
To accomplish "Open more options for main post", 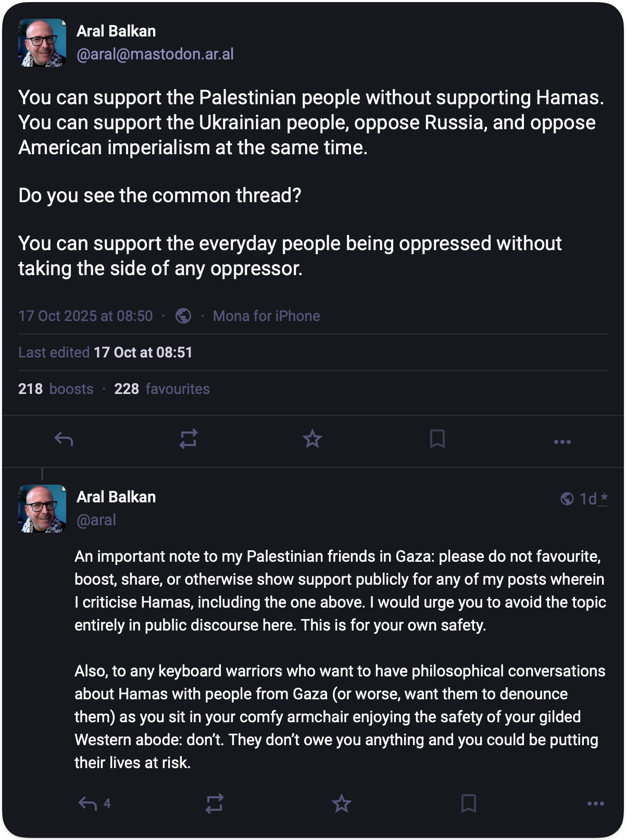I will pyautogui.click(x=562, y=442).
